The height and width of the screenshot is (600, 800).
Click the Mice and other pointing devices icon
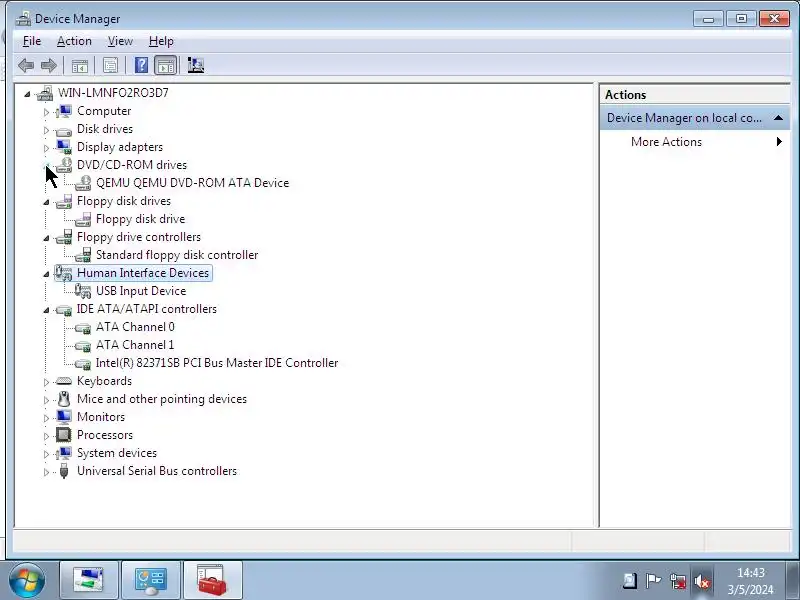tap(64, 399)
